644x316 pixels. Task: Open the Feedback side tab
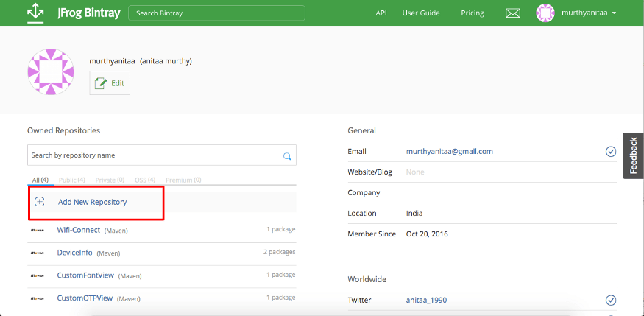tap(633, 155)
